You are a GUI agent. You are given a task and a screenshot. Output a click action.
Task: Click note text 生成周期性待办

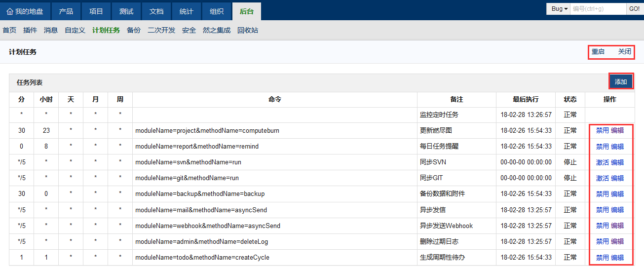point(443,257)
